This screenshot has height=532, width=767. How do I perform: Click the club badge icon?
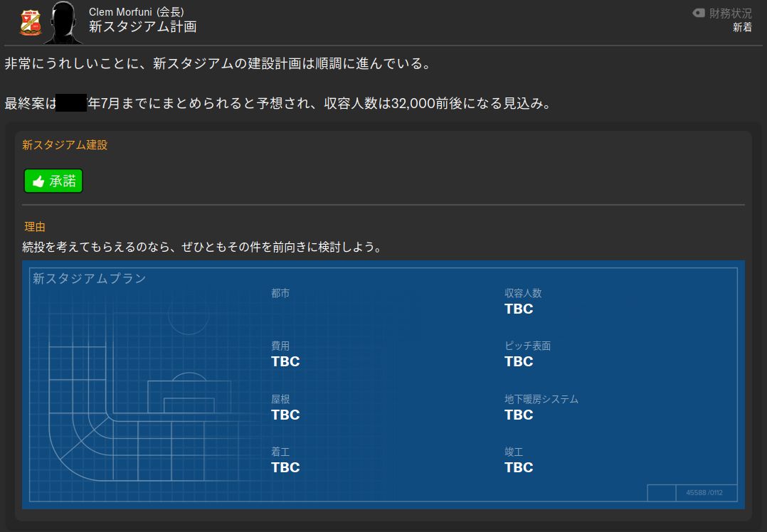pyautogui.click(x=31, y=22)
